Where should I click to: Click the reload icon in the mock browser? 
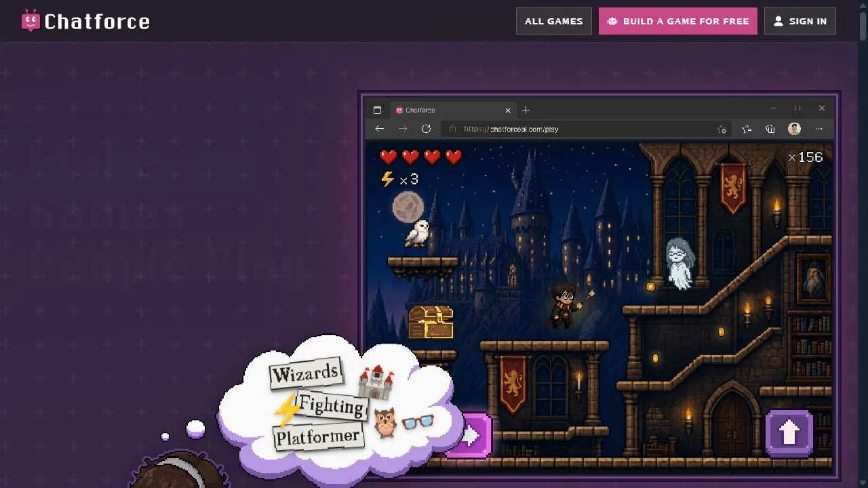click(x=426, y=129)
